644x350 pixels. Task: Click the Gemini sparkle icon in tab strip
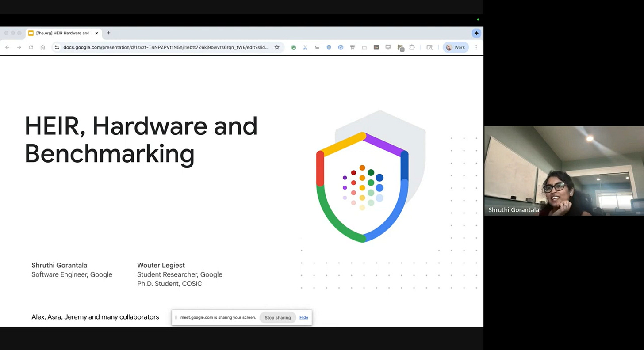point(476,33)
